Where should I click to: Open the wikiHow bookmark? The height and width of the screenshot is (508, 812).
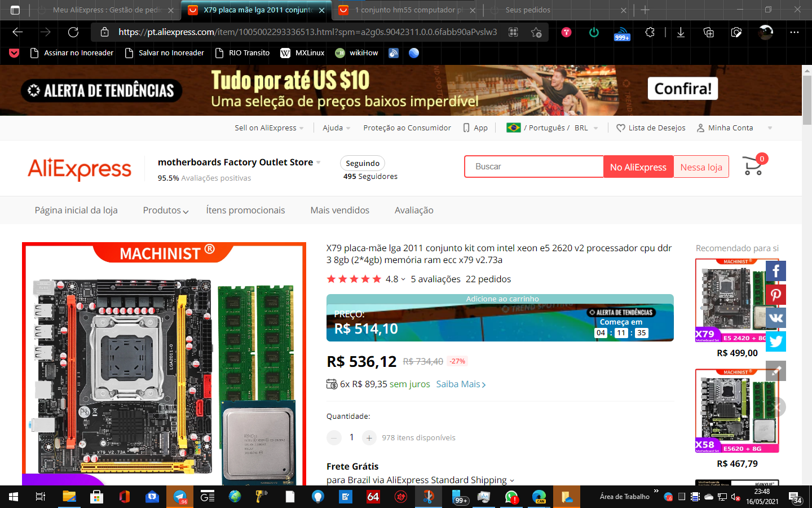click(x=356, y=53)
